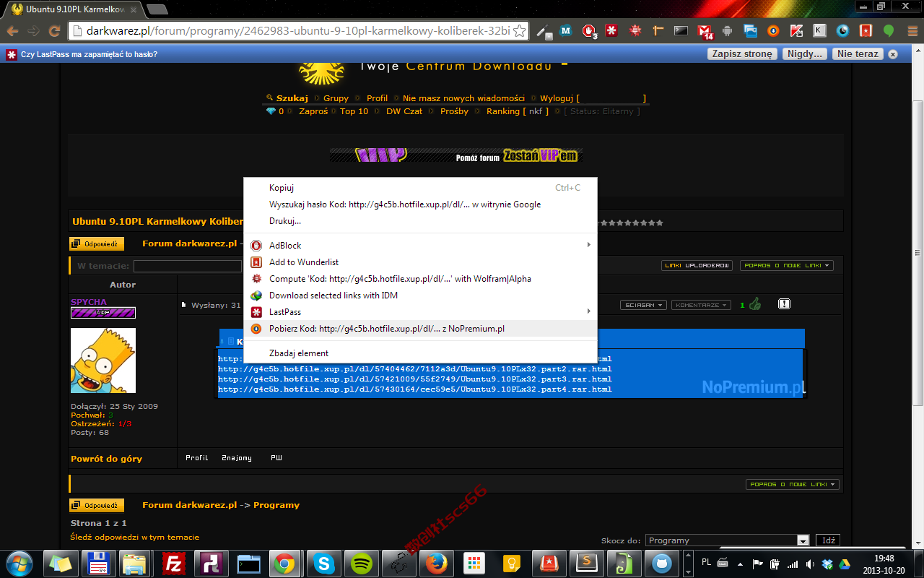The width and height of the screenshot is (924, 578).
Task: Choose Add to Wunderlist in the context menu
Action: tap(420, 262)
